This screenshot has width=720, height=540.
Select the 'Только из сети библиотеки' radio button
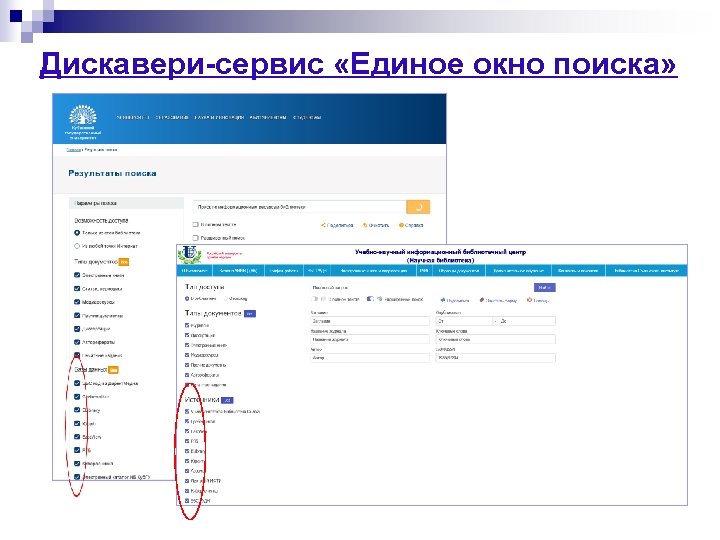77,233
